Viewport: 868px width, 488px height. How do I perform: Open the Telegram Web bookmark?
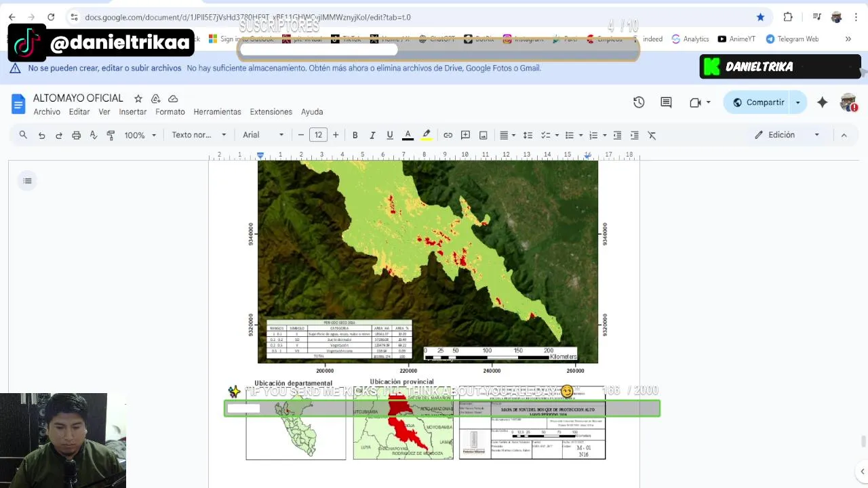coord(792,39)
